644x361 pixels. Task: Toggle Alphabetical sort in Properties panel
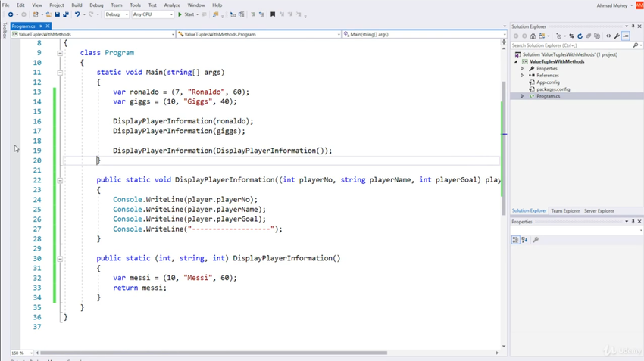(x=524, y=240)
